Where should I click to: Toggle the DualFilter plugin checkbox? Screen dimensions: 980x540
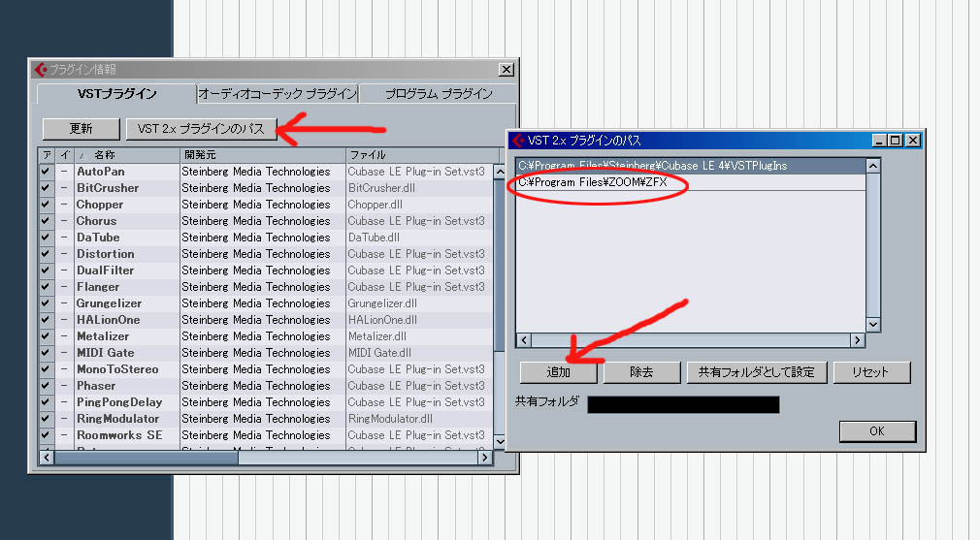[46, 270]
